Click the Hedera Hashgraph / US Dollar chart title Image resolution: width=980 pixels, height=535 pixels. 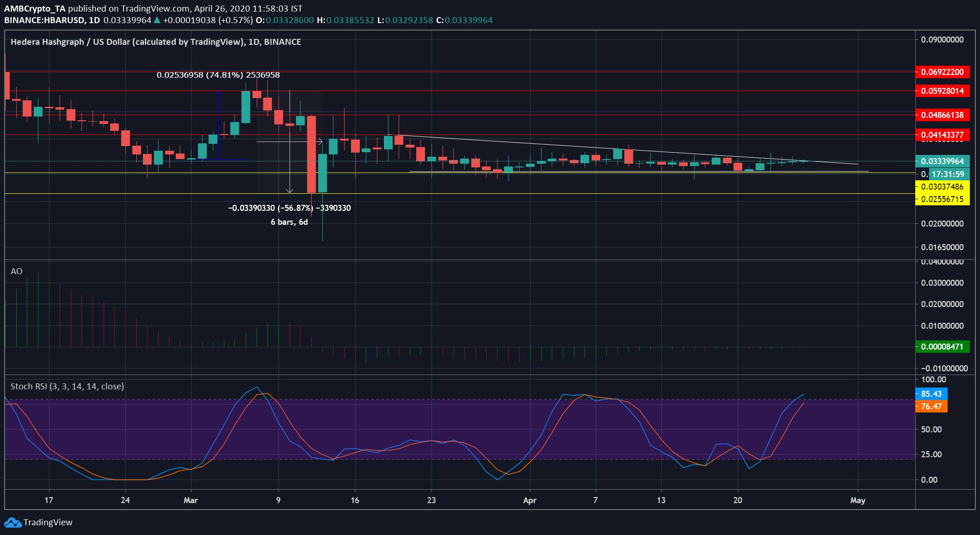(156, 42)
